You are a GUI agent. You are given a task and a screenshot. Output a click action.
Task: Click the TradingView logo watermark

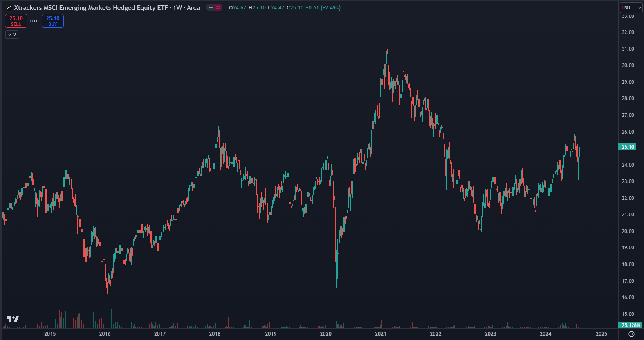13,319
